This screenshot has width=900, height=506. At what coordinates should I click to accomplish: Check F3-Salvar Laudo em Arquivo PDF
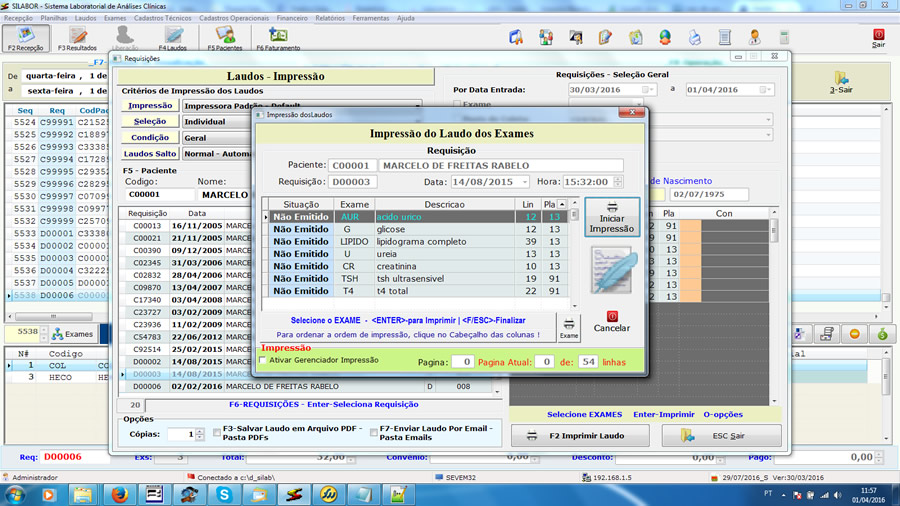click(216, 433)
